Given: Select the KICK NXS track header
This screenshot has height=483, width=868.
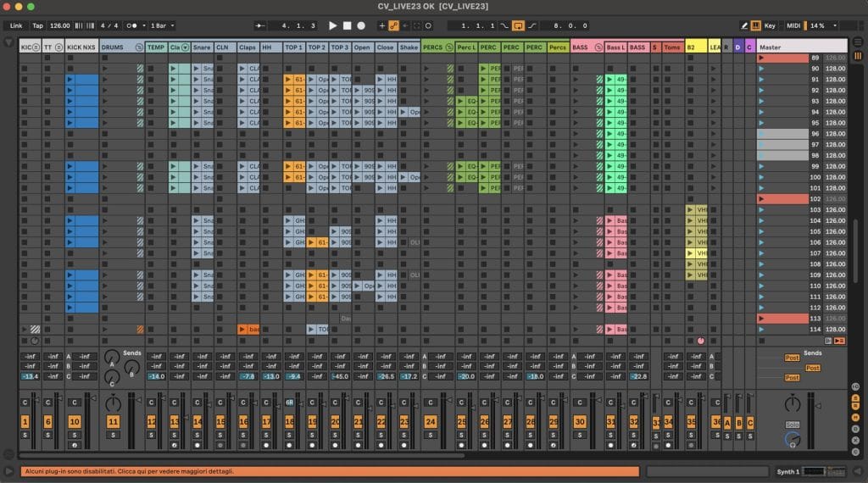Looking at the screenshot, I should 81,47.
